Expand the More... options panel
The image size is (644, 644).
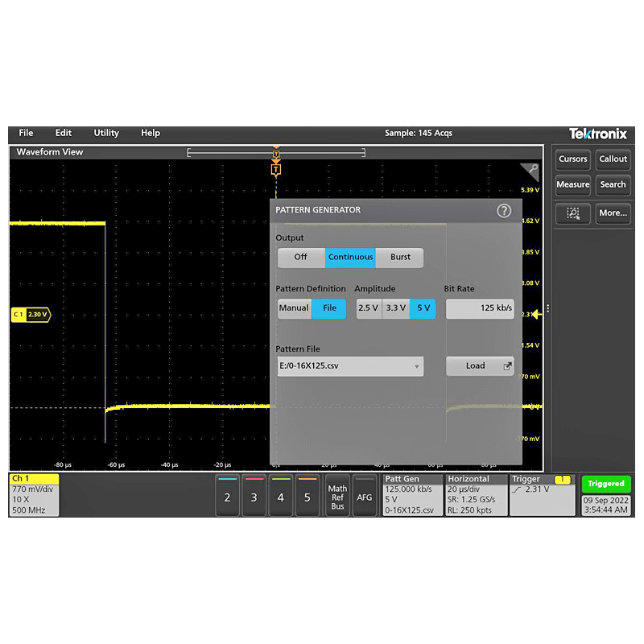click(613, 213)
